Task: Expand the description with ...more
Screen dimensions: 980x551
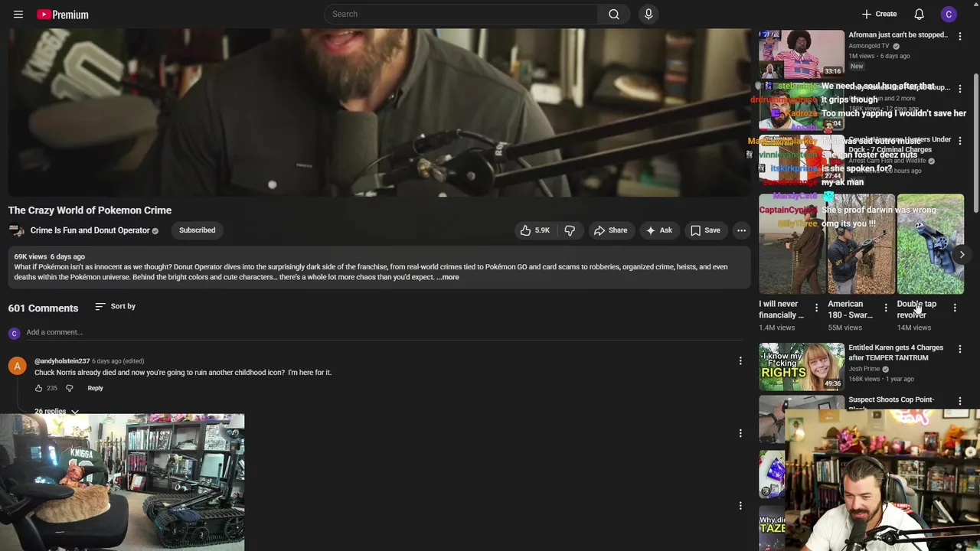Action: point(448,277)
